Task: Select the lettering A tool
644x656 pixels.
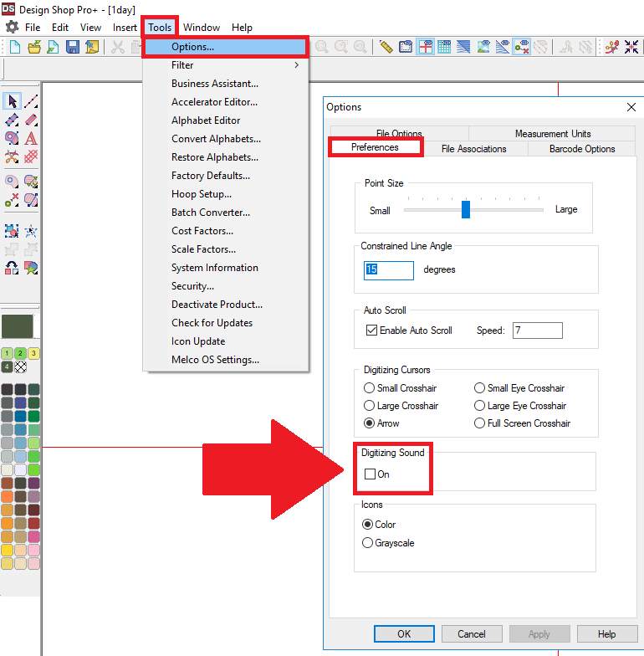Action: pyautogui.click(x=31, y=138)
